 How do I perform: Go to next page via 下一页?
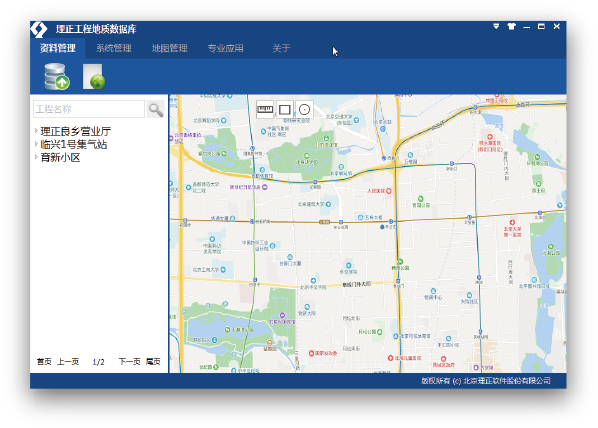tap(129, 362)
